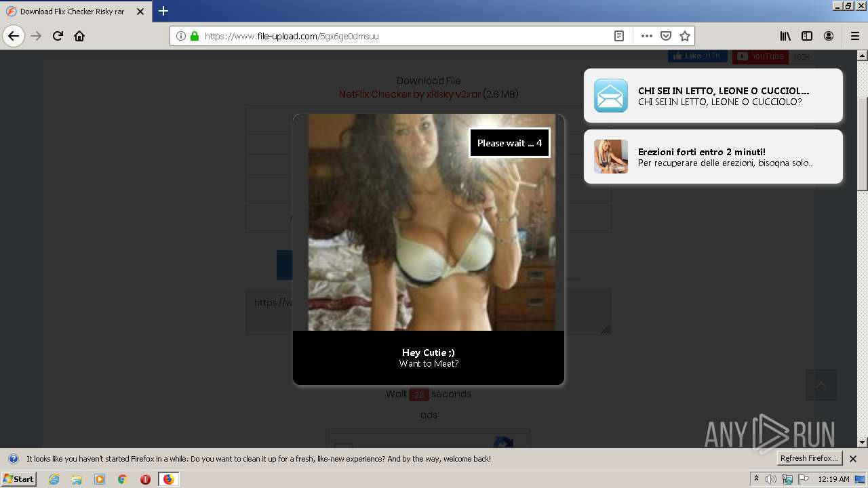Screen dimensions: 868x488
Task: Click the download link text area
Action: pos(429,312)
